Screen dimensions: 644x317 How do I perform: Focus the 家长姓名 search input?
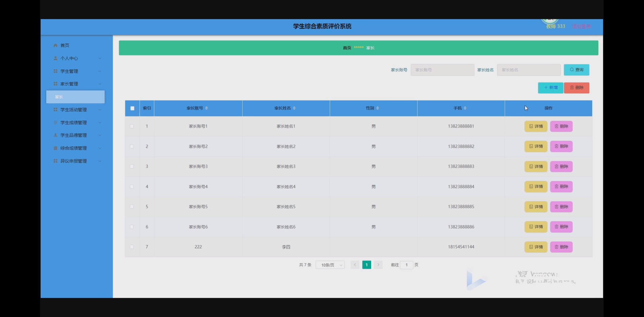point(529,70)
